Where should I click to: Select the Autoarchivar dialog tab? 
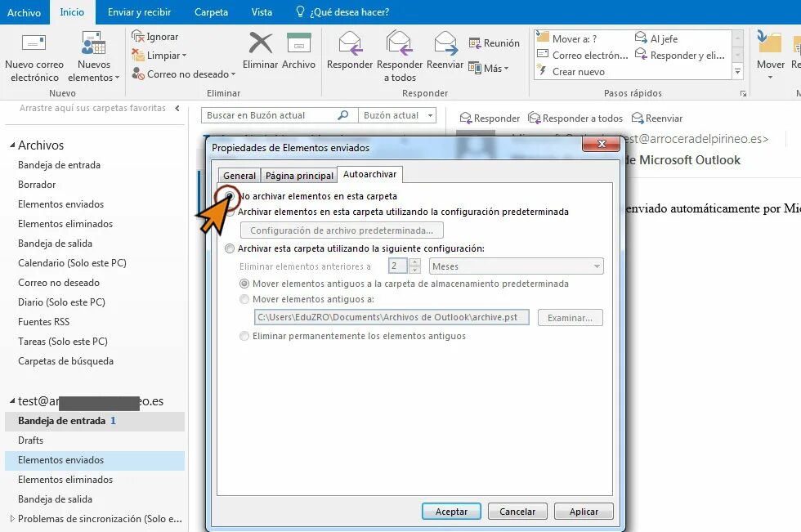point(369,174)
